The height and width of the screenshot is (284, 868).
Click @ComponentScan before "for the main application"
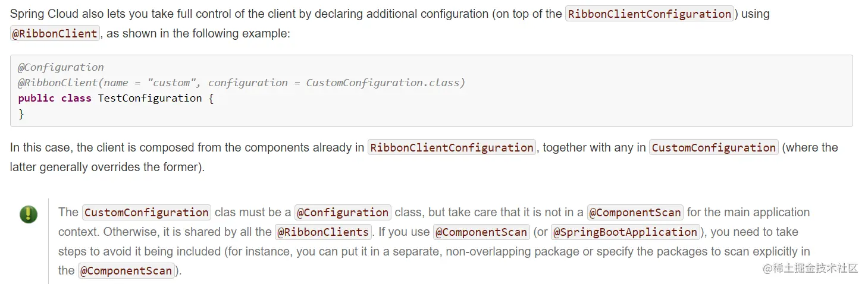click(x=635, y=213)
